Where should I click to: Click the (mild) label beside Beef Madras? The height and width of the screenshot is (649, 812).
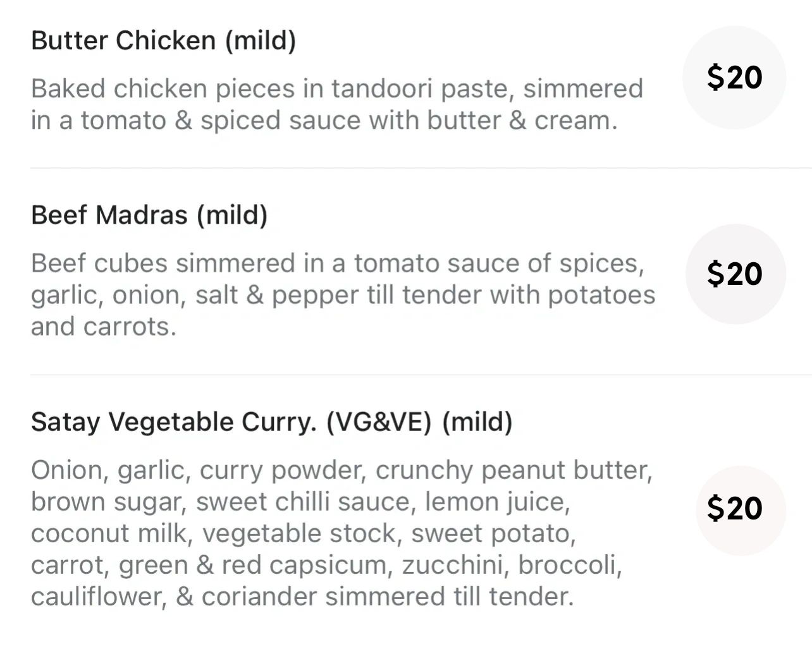tap(232, 215)
